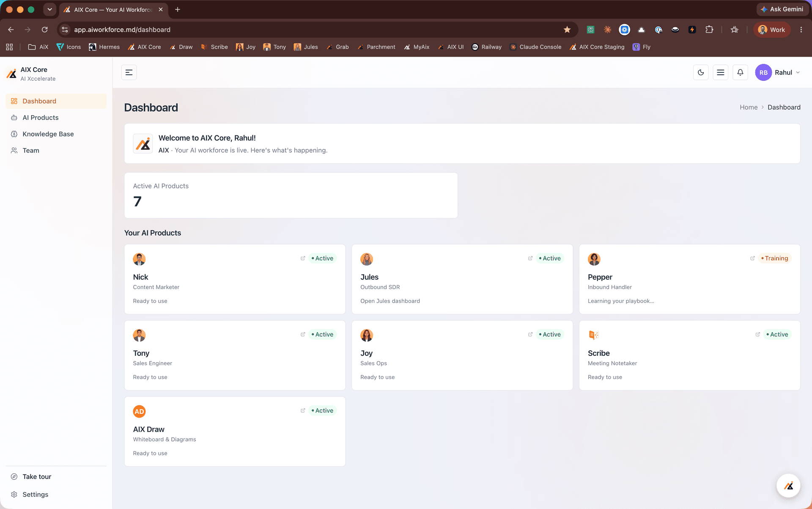This screenshot has width=812, height=509.
Task: Toggle dark mode with moon icon
Action: [701, 72]
